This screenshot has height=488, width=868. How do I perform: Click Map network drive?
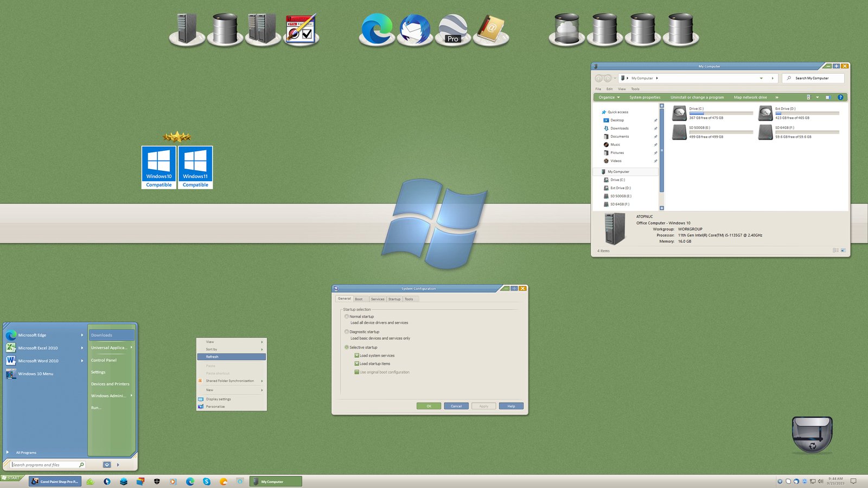pyautogui.click(x=750, y=98)
